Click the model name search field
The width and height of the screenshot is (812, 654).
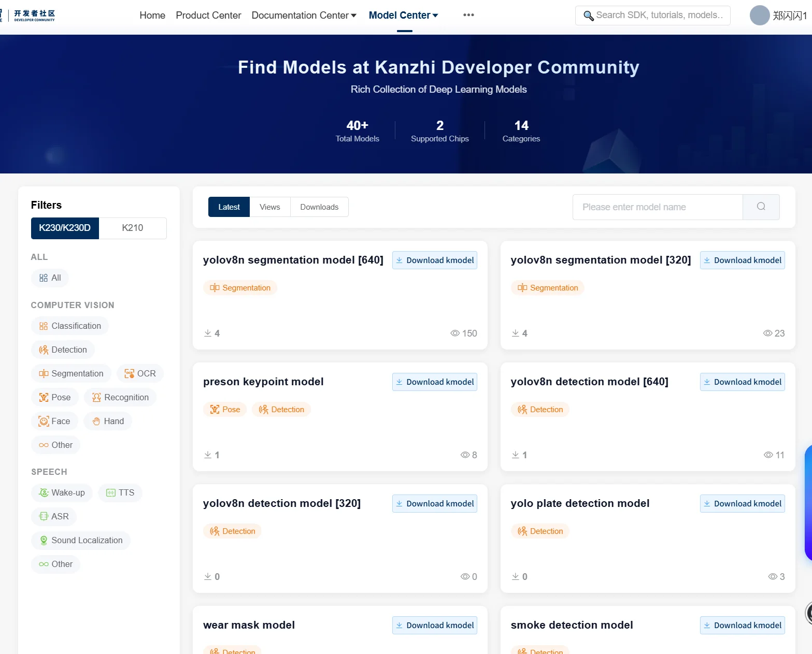click(x=658, y=207)
